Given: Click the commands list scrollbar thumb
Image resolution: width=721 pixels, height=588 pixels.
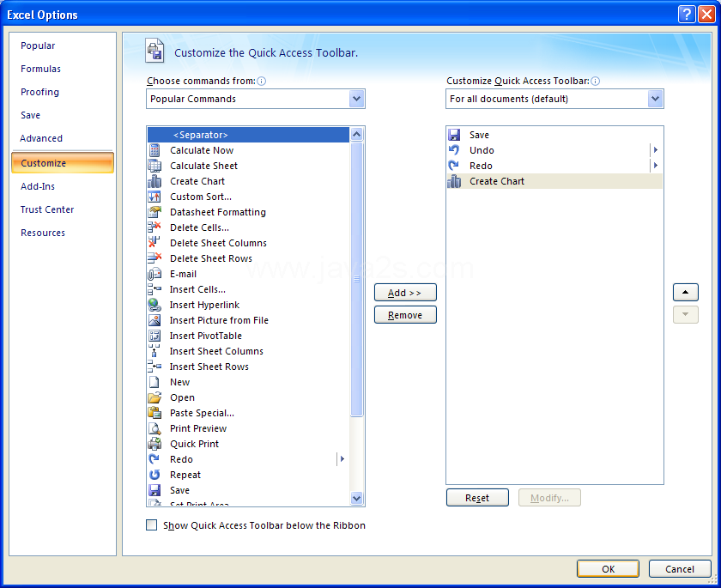Looking at the screenshot, I should (x=357, y=279).
